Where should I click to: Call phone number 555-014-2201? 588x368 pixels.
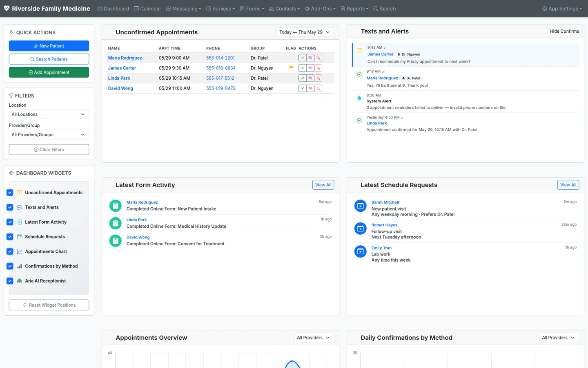(220, 58)
